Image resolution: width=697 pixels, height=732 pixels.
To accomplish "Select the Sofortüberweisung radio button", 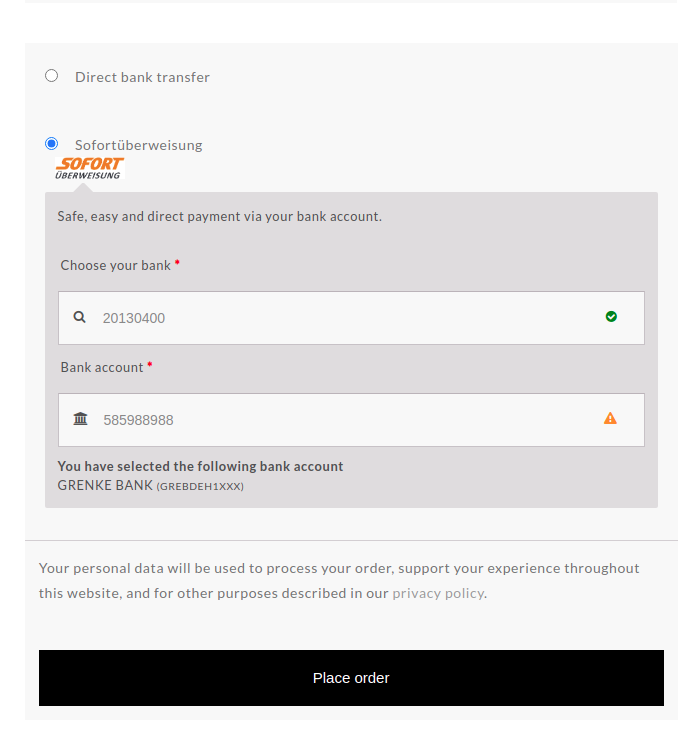I will tap(52, 144).
